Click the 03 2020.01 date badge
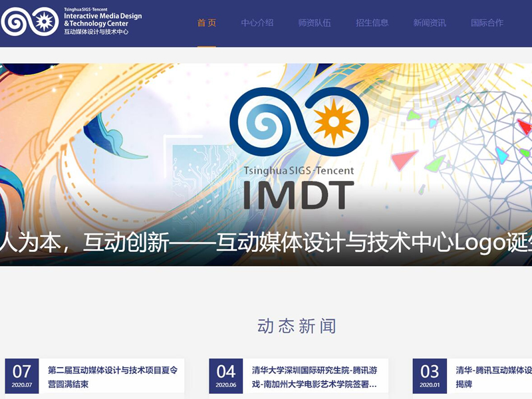This screenshot has width=532, height=399. tap(430, 376)
